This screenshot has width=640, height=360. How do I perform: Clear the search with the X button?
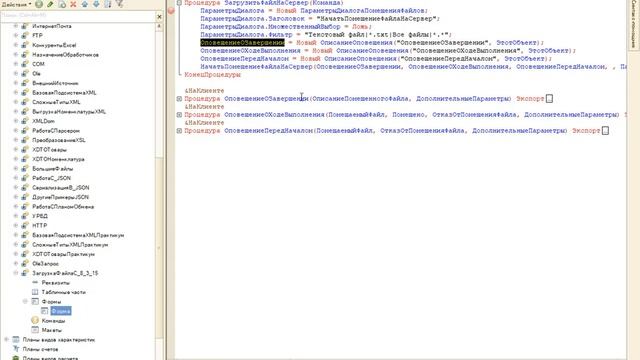pyautogui.click(x=159, y=16)
